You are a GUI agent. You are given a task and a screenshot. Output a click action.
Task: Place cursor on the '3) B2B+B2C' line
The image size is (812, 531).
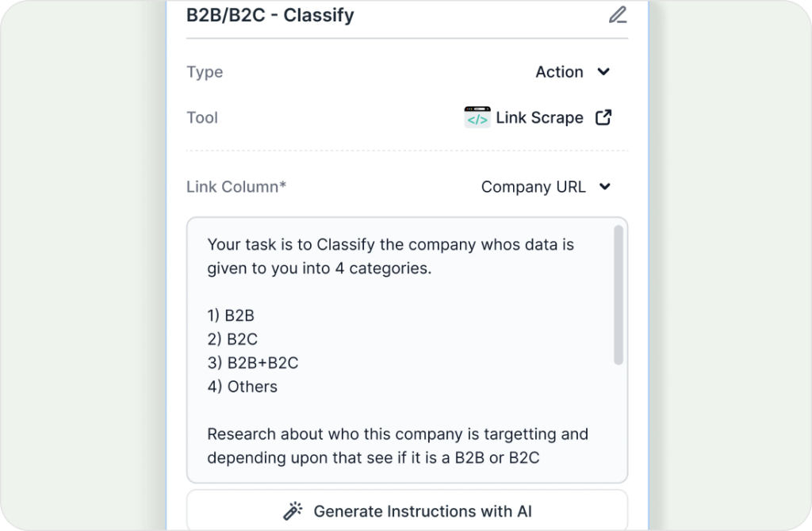click(x=252, y=363)
